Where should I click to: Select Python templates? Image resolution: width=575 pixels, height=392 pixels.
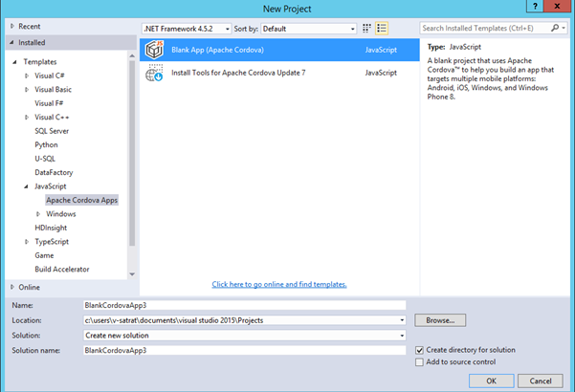pos(46,144)
